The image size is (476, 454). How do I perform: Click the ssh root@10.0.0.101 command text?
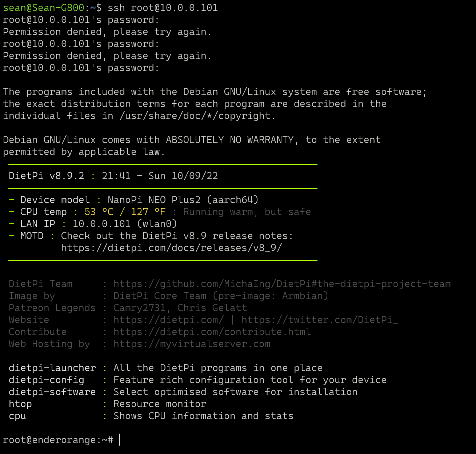click(163, 8)
